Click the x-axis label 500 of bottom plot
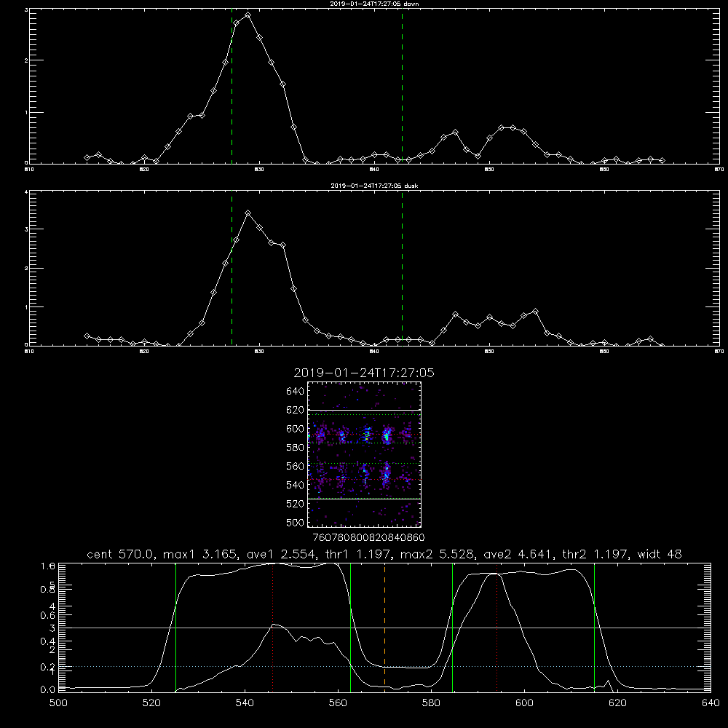This screenshot has width=728, height=728. [x=58, y=703]
